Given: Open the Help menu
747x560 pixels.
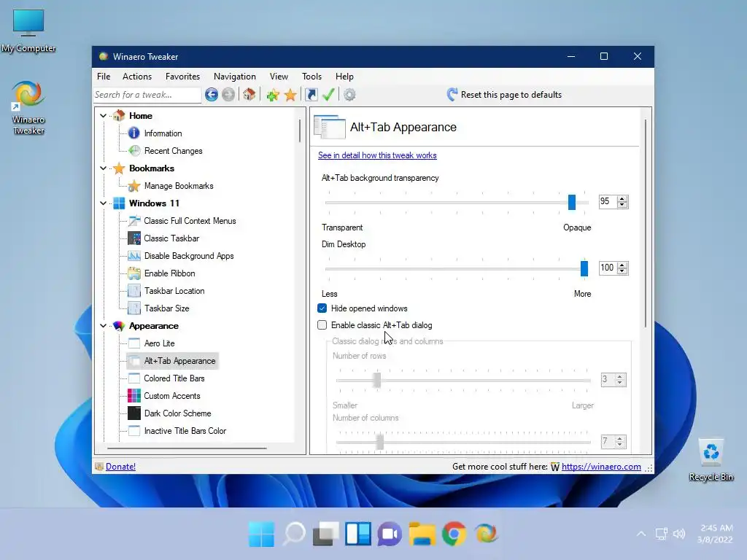Looking at the screenshot, I should (x=344, y=76).
